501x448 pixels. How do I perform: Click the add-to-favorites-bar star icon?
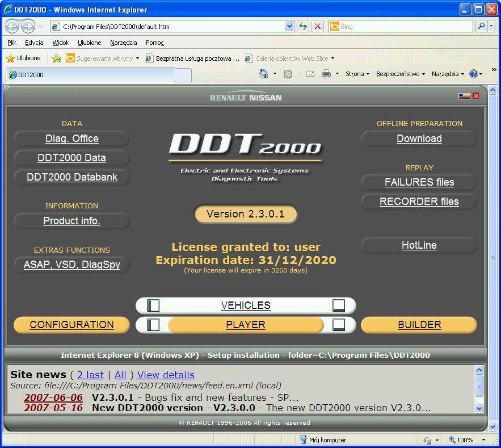click(57, 58)
